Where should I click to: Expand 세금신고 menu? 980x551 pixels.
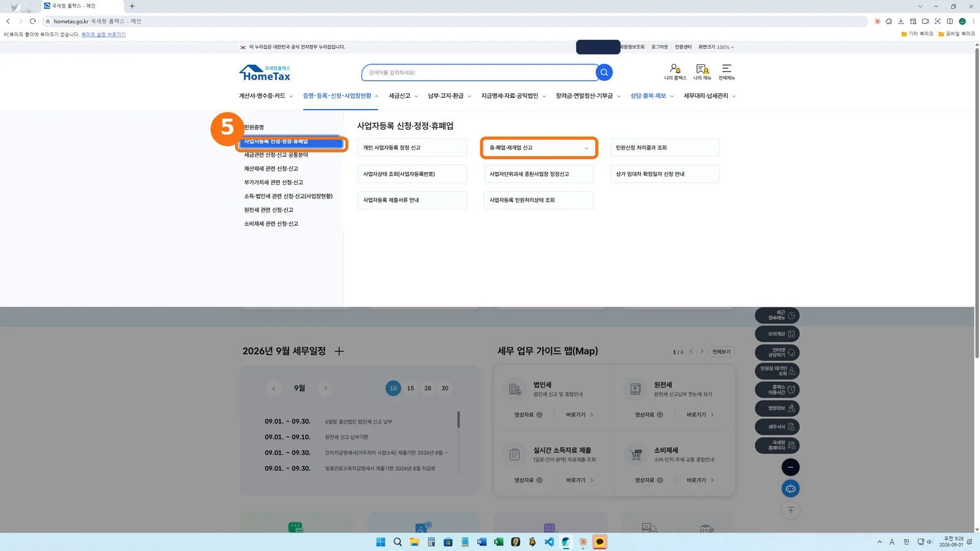403,96
